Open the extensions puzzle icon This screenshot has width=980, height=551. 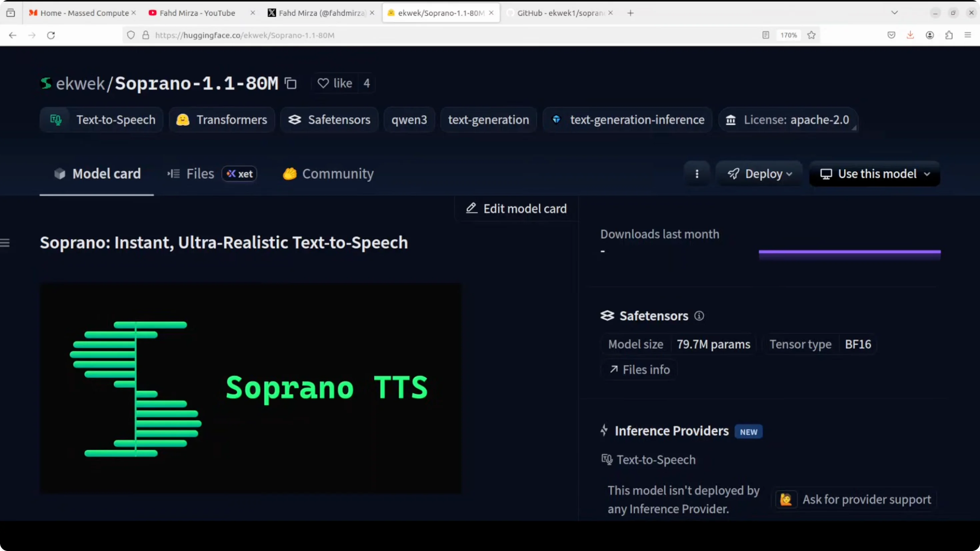[x=949, y=35]
